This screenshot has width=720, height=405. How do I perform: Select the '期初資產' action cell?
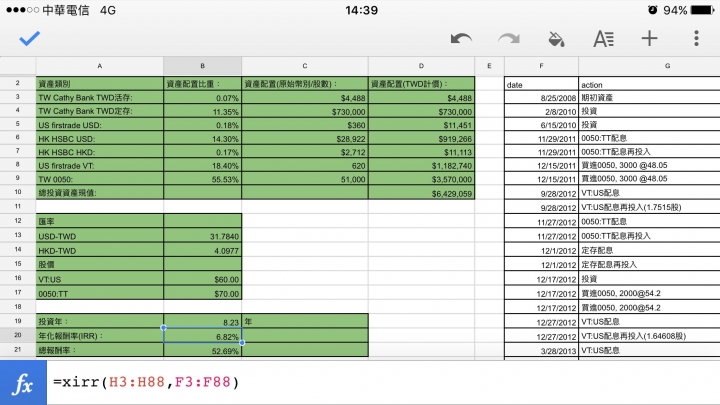(x=649, y=97)
